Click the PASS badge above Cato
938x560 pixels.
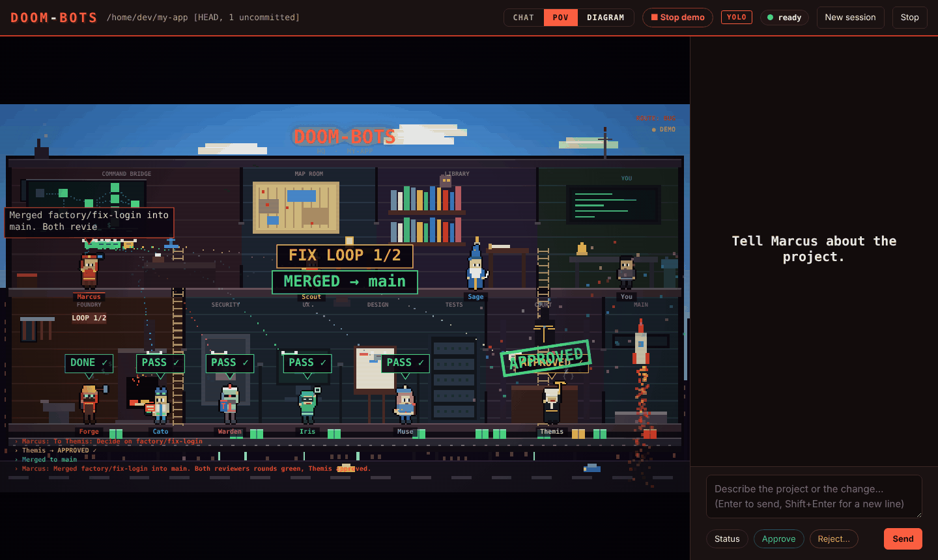pyautogui.click(x=160, y=363)
